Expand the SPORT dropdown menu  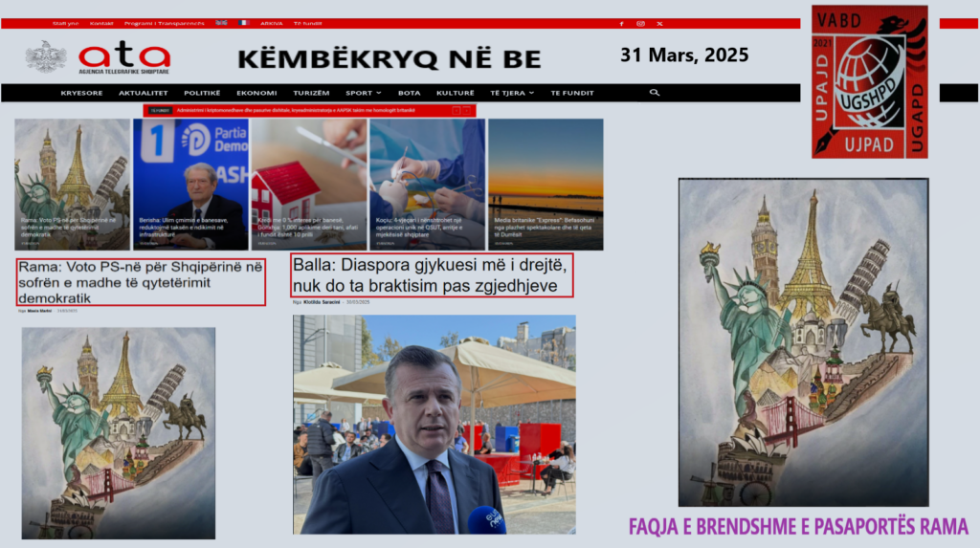click(363, 93)
